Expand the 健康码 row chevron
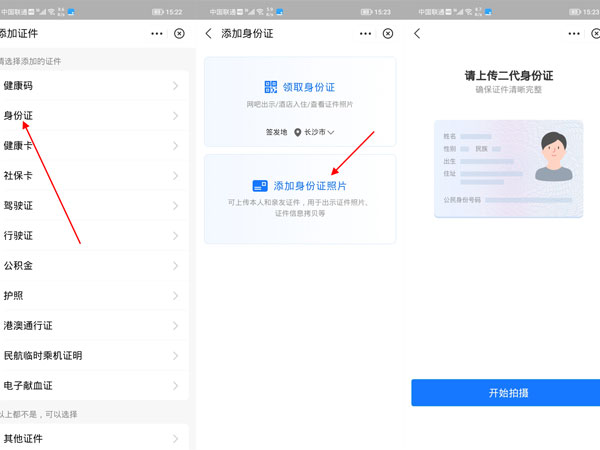The height and width of the screenshot is (450, 600). (175, 86)
